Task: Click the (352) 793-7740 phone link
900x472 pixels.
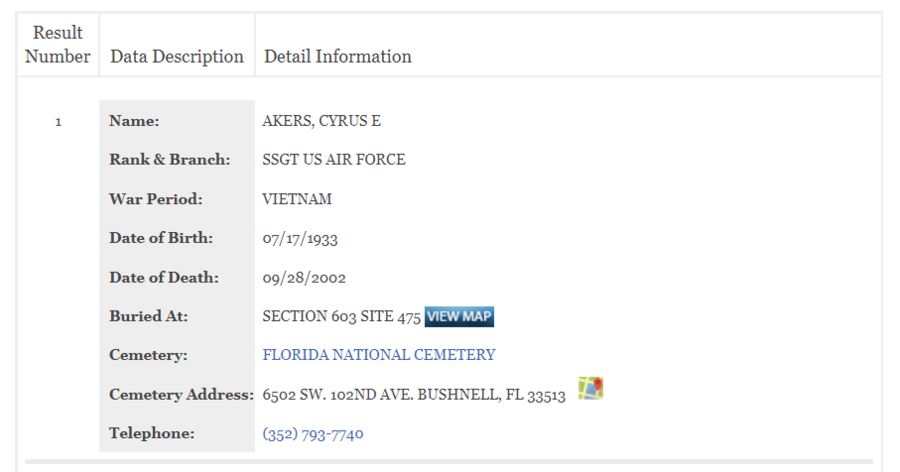Action: [x=313, y=434]
